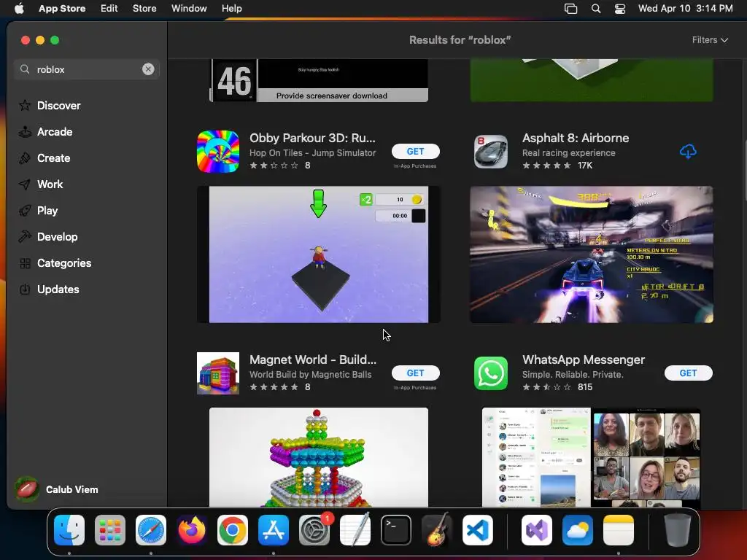Open the Obby Parkour 3D app icon
Screen dimensions: 747x560
click(217, 152)
